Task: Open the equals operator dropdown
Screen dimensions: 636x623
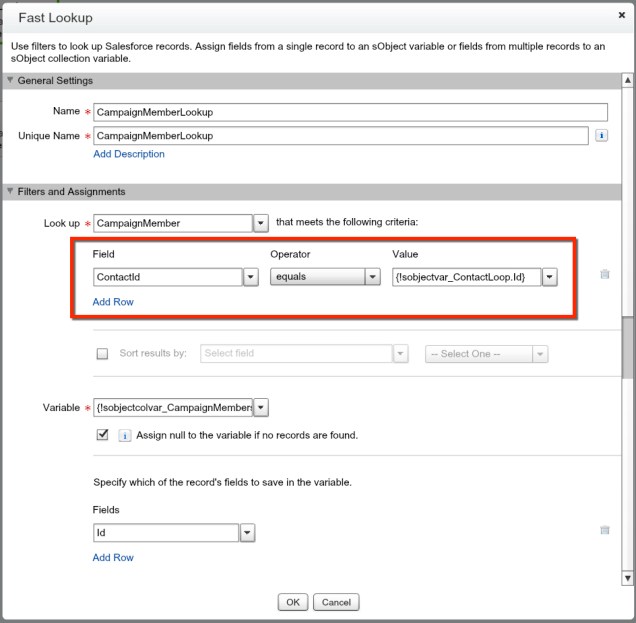Action: click(373, 277)
